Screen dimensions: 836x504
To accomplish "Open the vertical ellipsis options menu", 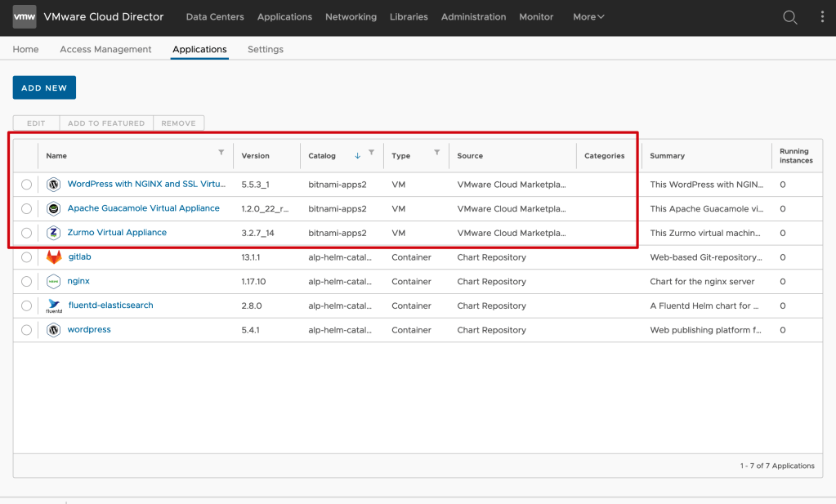I will pyautogui.click(x=822, y=17).
